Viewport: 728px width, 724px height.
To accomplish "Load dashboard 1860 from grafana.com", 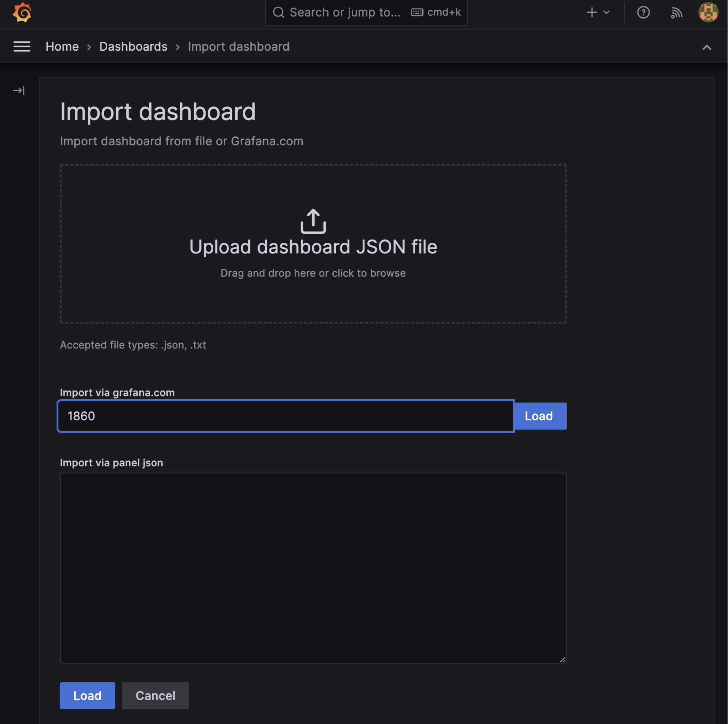I will (x=539, y=416).
